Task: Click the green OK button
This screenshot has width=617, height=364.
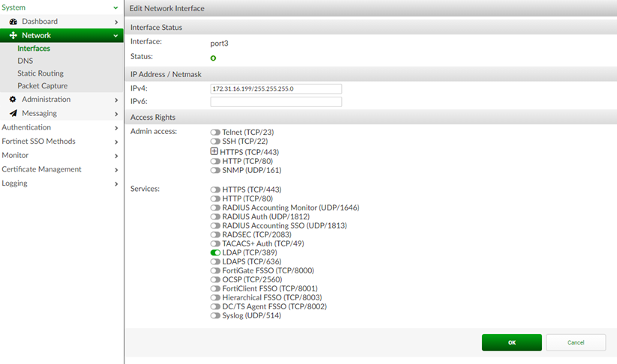Action: (x=511, y=342)
